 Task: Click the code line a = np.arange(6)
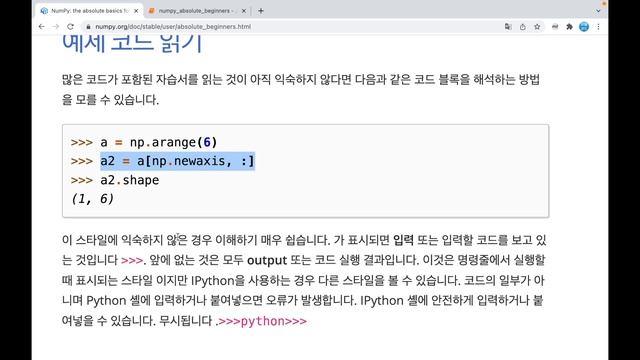tap(159, 142)
